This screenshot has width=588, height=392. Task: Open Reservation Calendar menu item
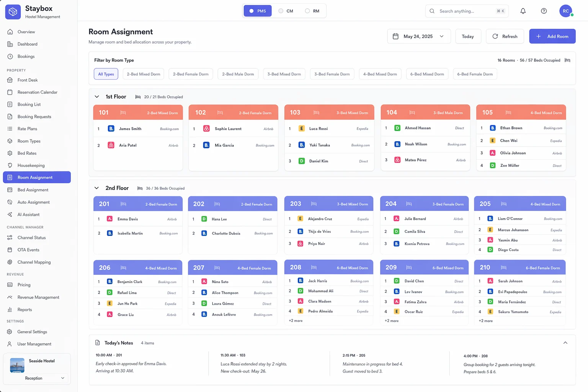[37, 92]
